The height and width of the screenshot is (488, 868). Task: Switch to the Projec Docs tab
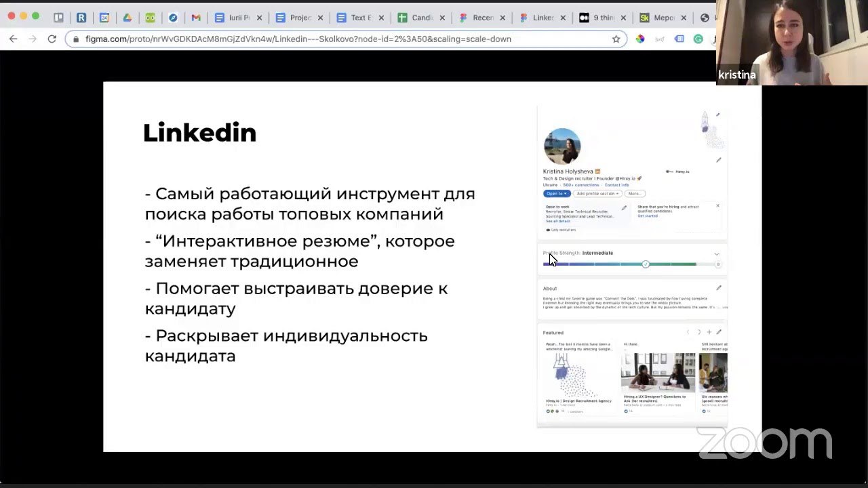(x=298, y=18)
